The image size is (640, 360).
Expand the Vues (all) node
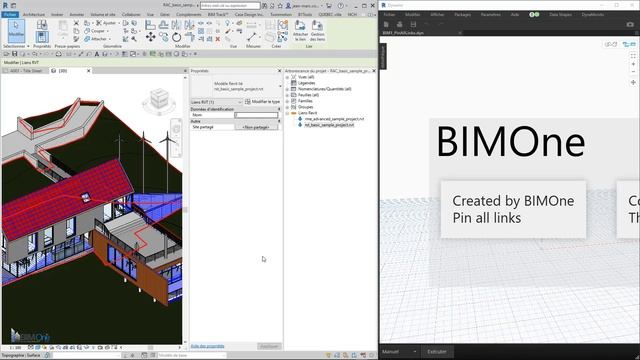coord(287,77)
